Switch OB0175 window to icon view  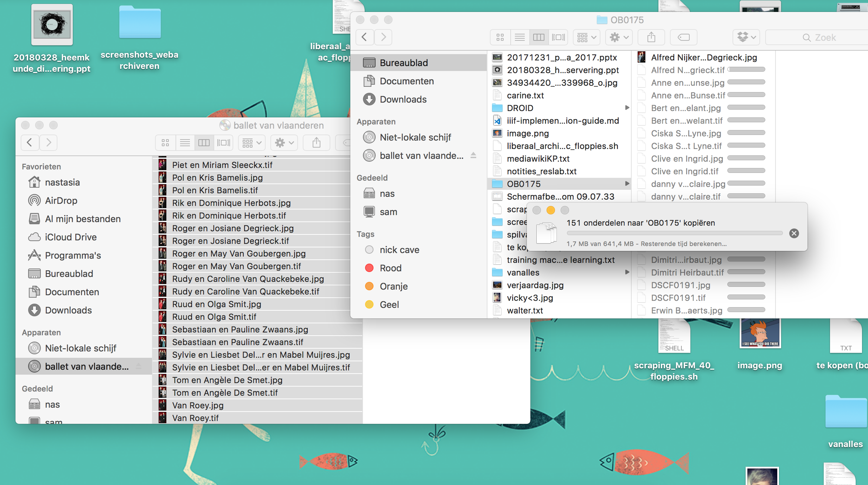tap(500, 37)
